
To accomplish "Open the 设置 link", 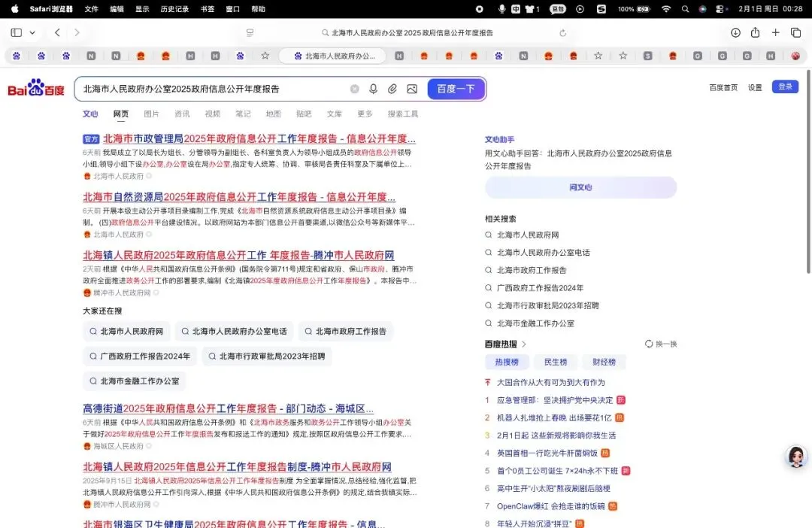I will click(x=755, y=87).
